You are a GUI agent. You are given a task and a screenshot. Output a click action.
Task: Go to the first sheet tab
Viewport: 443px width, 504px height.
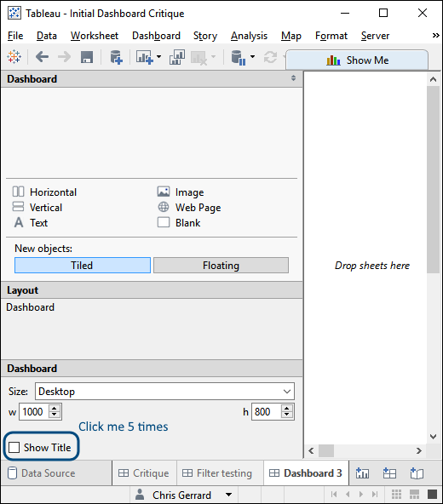click(334, 494)
